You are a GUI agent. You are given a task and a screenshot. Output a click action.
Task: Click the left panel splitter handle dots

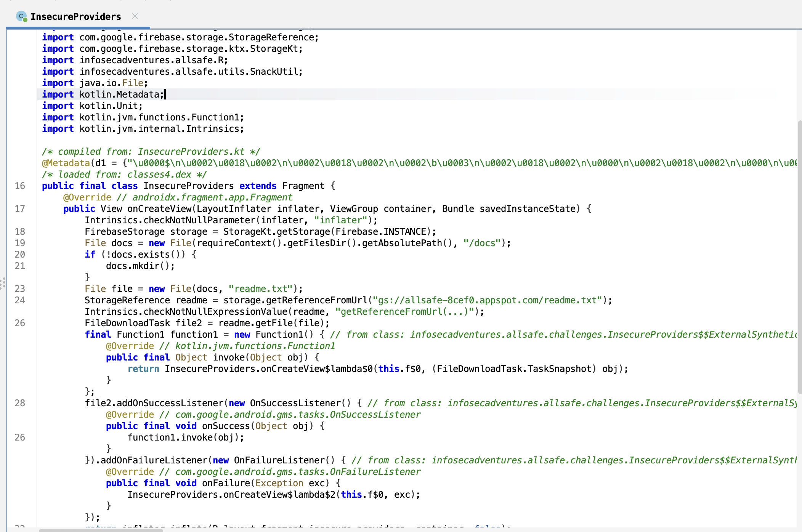click(3, 283)
